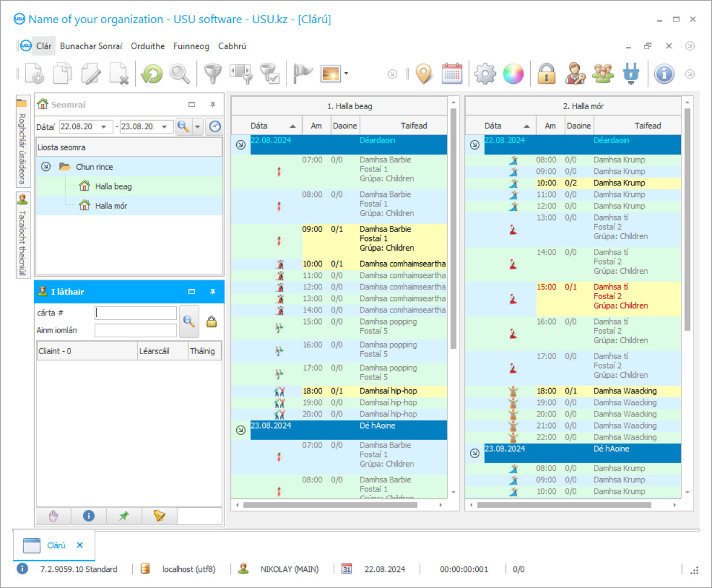Open the picture thumbnail dropdown arrow
This screenshot has width=712, height=588.
pyautogui.click(x=346, y=73)
